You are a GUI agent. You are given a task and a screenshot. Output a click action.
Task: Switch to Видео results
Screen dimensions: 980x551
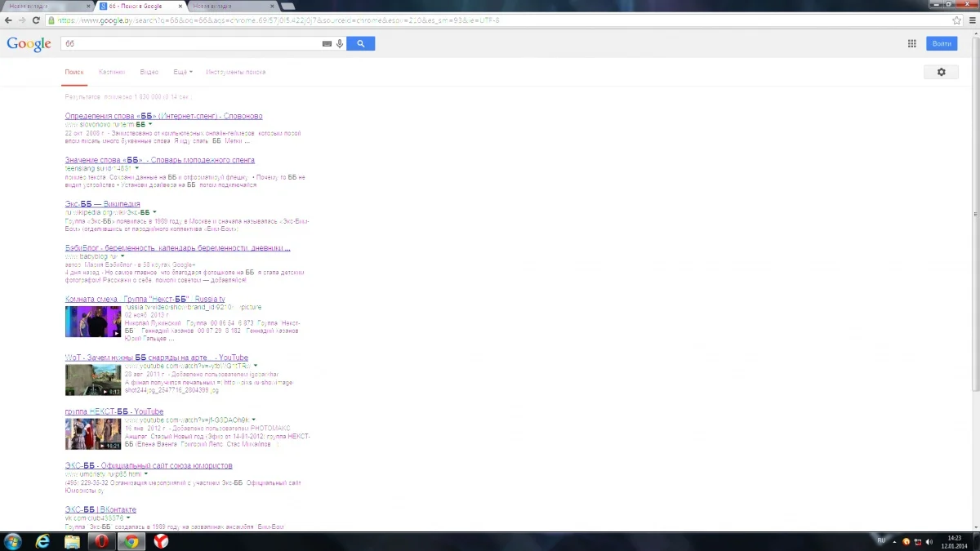tap(149, 72)
